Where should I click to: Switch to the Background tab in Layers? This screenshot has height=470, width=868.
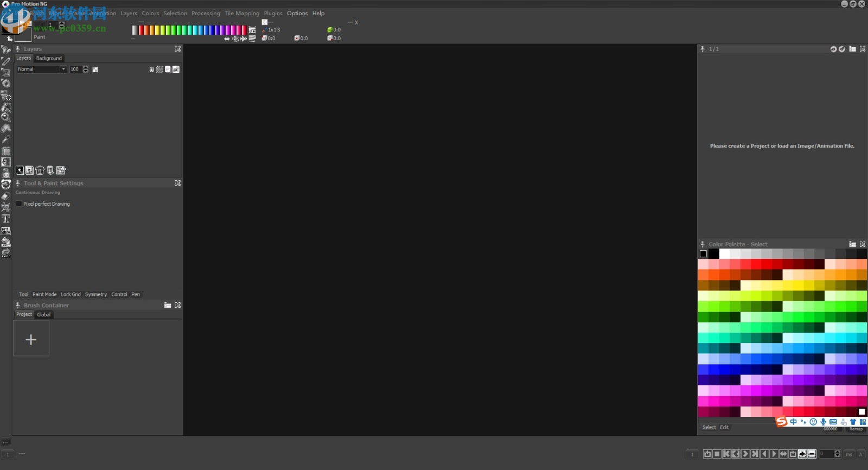(x=49, y=58)
